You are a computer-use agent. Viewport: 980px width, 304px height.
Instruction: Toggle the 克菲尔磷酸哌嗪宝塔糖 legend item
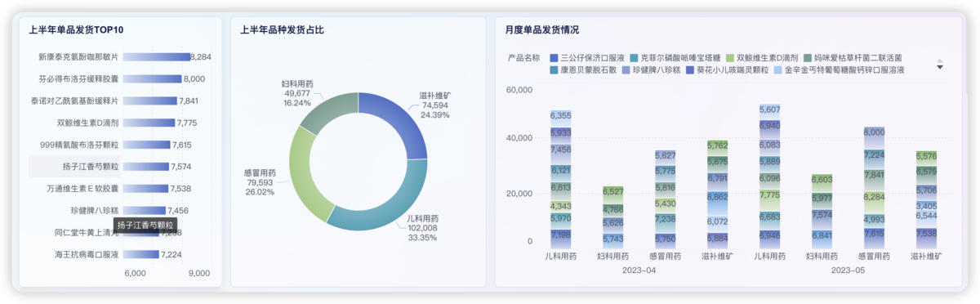tap(675, 58)
